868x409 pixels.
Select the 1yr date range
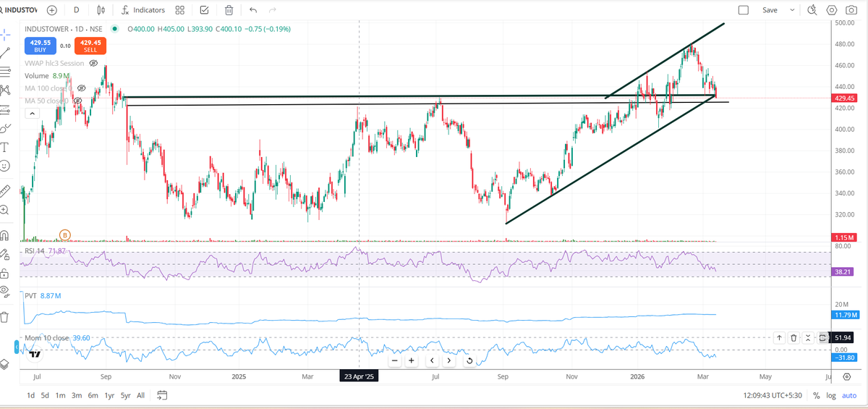point(109,395)
